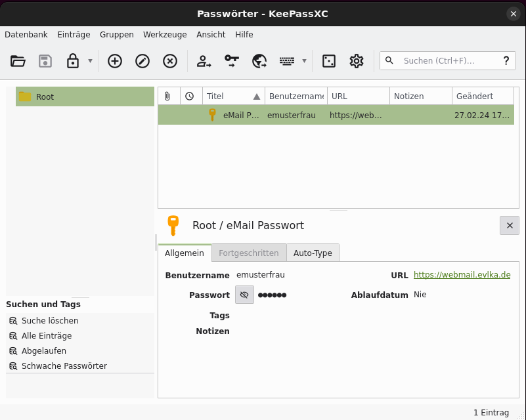Open Auto-Type dropdown arrow beside keyboard icon

(304, 61)
